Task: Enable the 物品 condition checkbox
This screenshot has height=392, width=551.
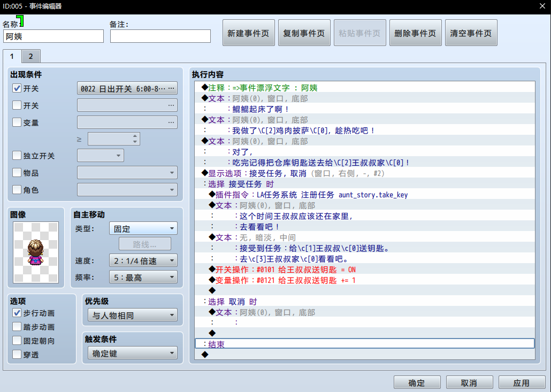Action: 17,172
